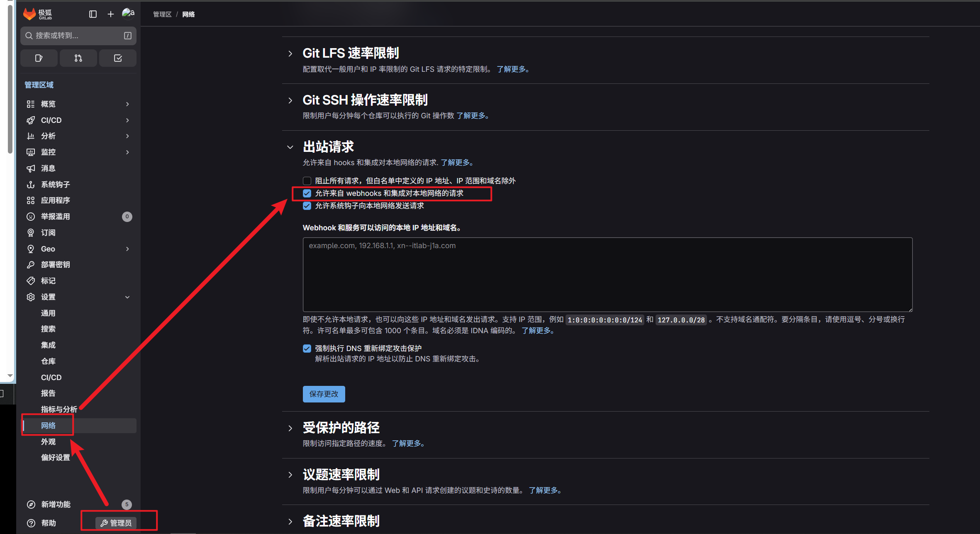Screen dimensions: 980x534
Task: Open the user avatar menu
Action: pos(128,14)
